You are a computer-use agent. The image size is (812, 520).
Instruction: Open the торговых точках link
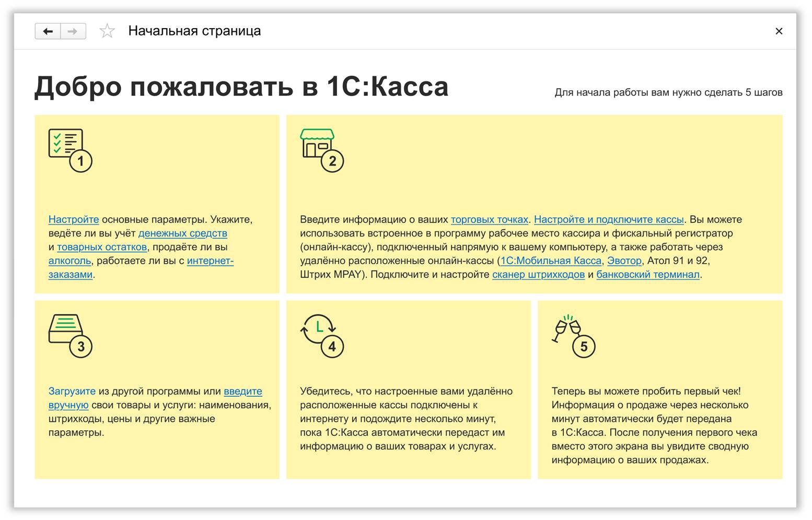click(x=489, y=219)
